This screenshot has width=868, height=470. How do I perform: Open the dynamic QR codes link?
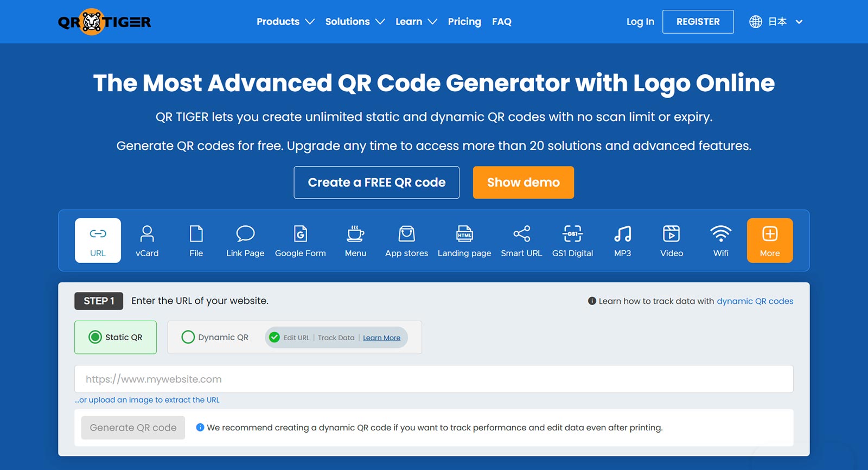pyautogui.click(x=755, y=301)
